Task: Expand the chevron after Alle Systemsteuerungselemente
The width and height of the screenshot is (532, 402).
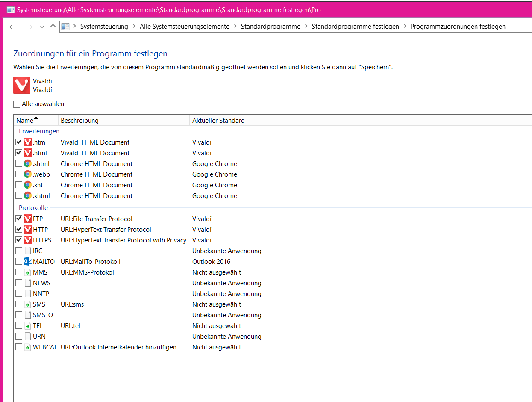Action: click(x=235, y=27)
